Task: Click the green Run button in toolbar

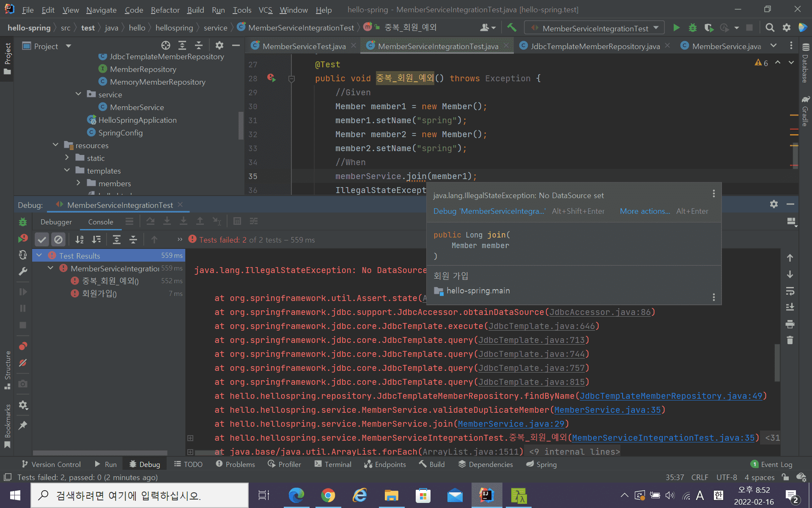Action: pos(676,28)
